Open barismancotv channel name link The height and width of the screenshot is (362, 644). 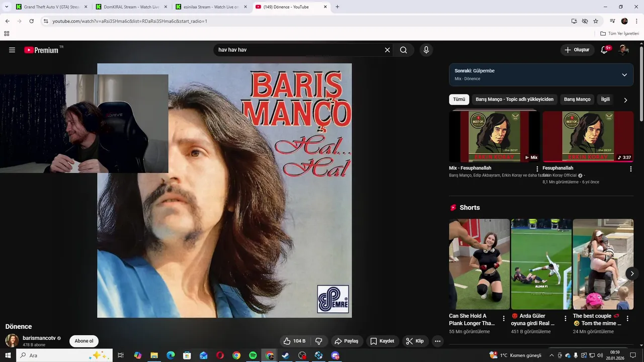[x=39, y=338]
